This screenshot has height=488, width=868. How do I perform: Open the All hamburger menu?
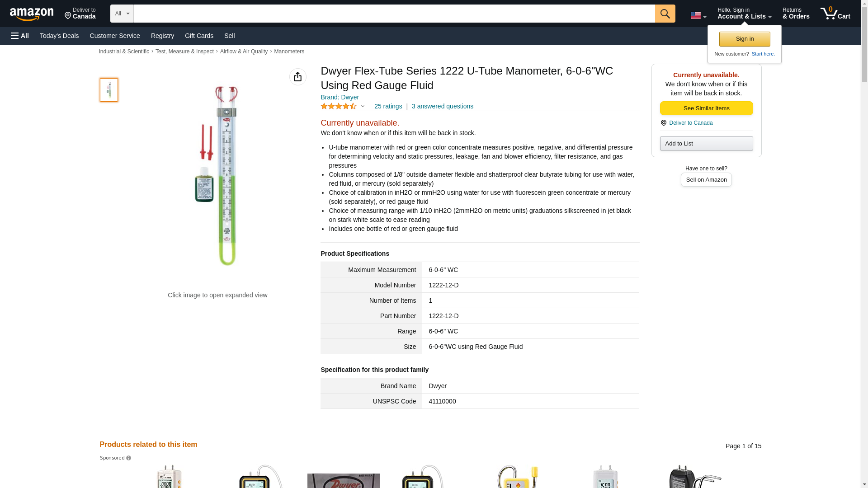20,36
